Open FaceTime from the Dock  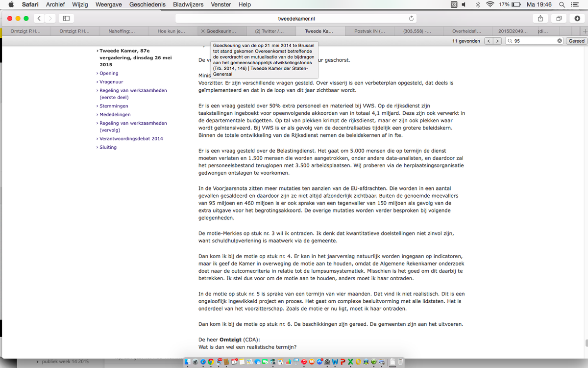(x=265, y=362)
